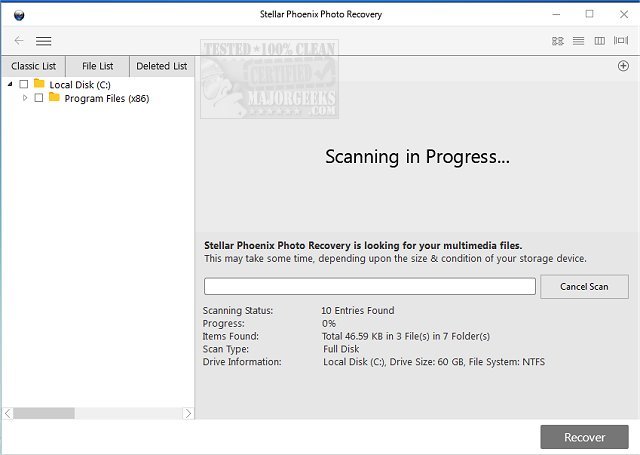Screen dimensions: 640x455
Task: Collapse the Local Disk (C:) tree node
Action: pyautogui.click(x=10, y=84)
